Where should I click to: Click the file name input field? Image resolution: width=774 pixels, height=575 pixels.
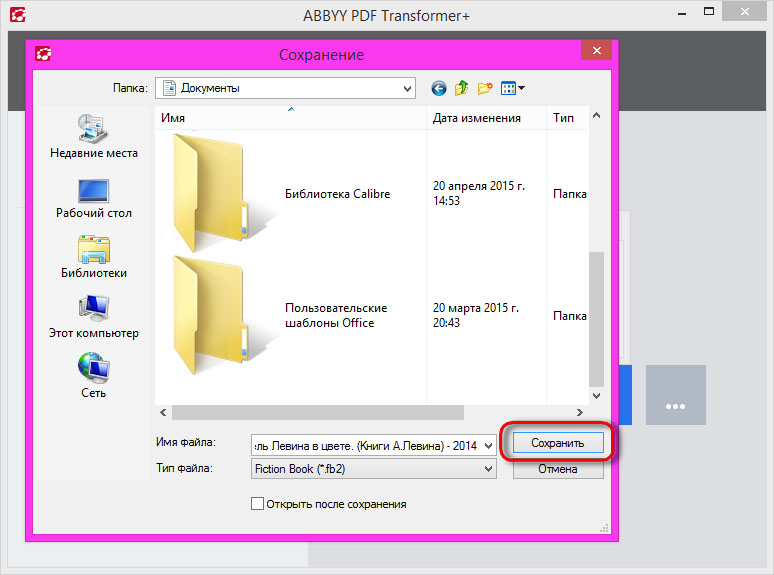[366, 446]
